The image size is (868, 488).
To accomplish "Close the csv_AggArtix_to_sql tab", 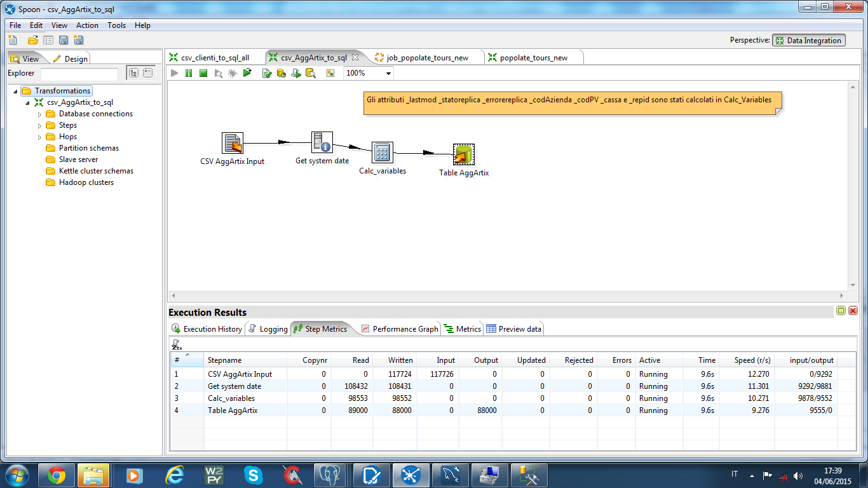I will [355, 57].
